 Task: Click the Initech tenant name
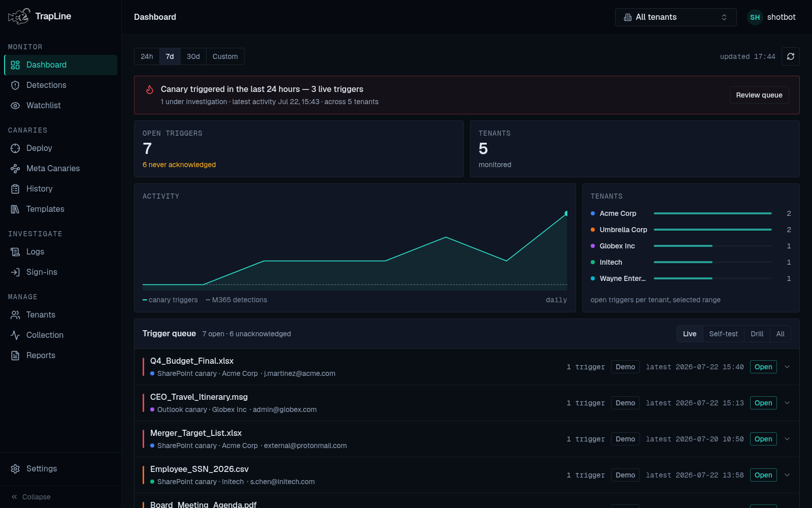point(611,262)
